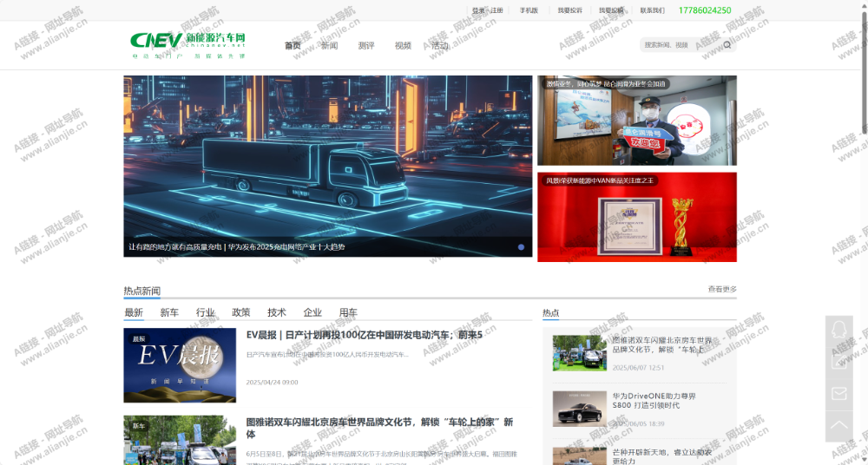Image resolution: width=868 pixels, height=465 pixels.
Task: Click caption 风景i荣获新能源中VAN新品关注度之王
Action: point(600,180)
